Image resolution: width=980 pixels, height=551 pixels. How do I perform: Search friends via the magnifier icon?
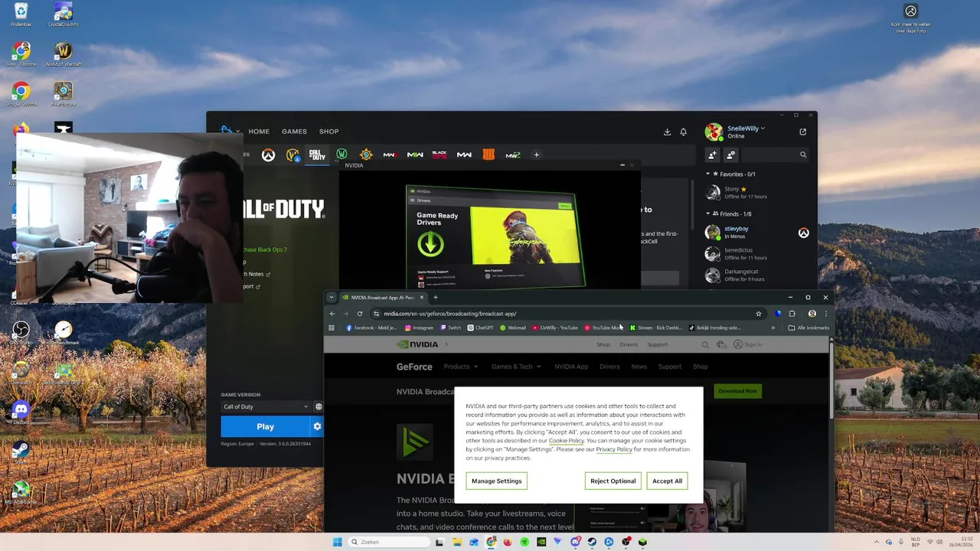803,155
